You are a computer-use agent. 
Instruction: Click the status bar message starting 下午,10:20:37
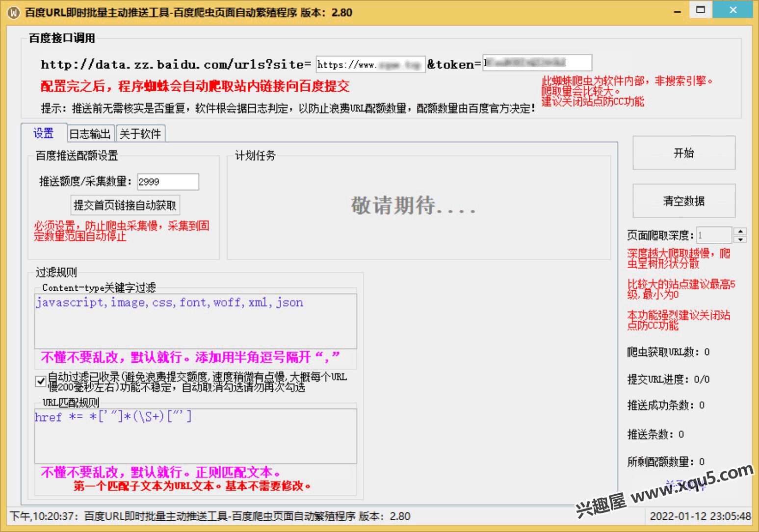tap(210, 516)
